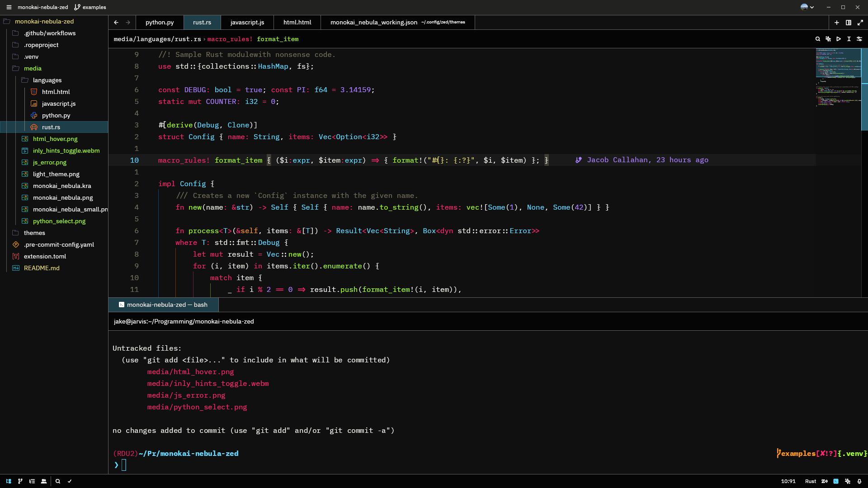The image size is (868, 488).
Task: Expand the .ropeproject folder
Action: tap(54, 45)
